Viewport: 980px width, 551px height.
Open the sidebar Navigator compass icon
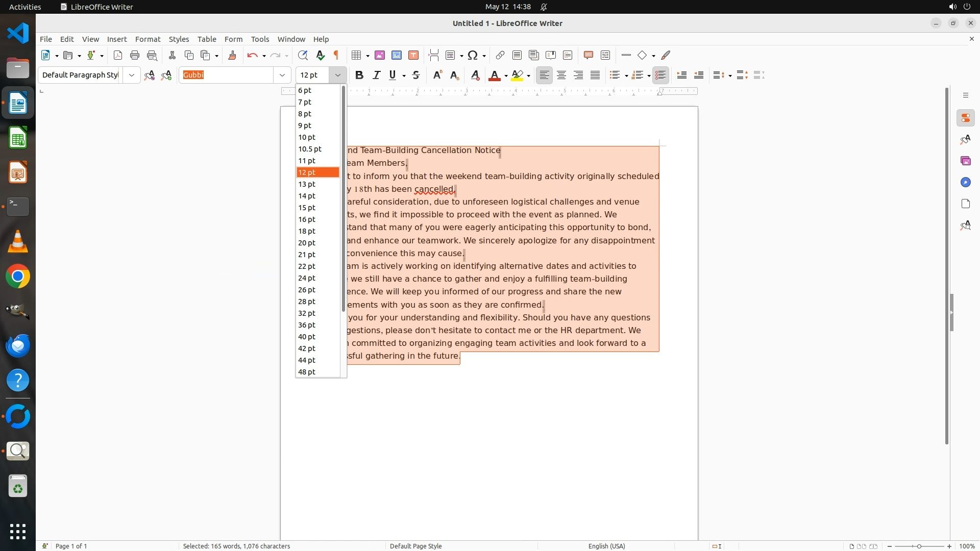click(965, 182)
